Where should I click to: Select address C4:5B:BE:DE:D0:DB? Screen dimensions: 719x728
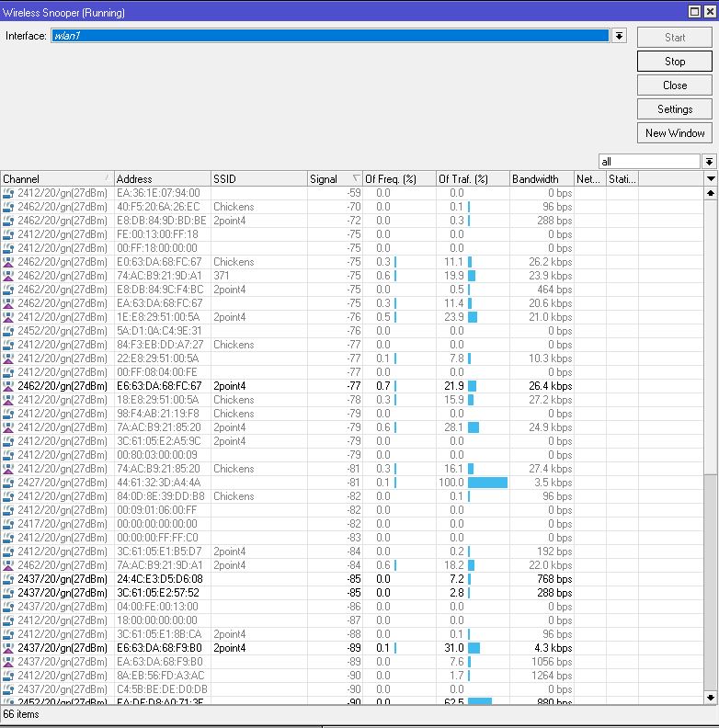[x=162, y=689]
